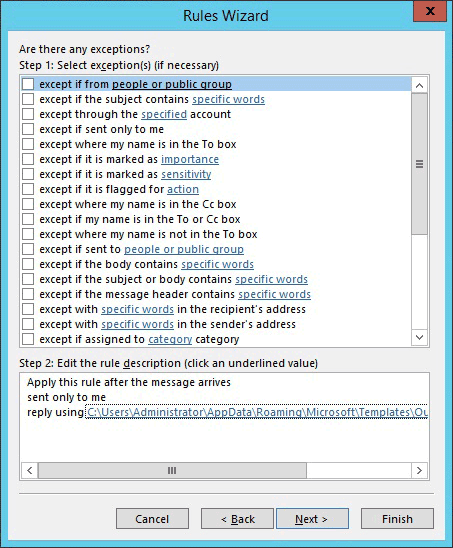Check 'except if it is flagged for action'
Viewport: 453px width, 548px height.
coord(28,189)
